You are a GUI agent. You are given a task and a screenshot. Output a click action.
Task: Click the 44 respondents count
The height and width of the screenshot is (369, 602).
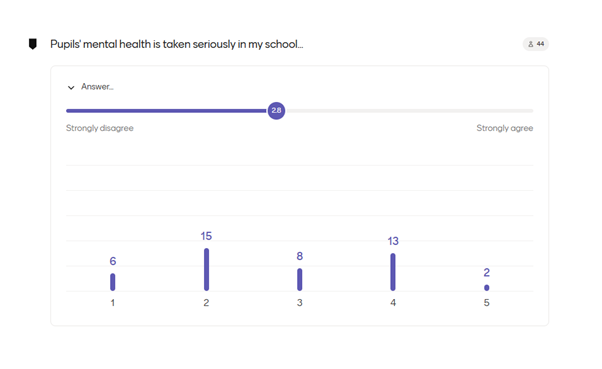pyautogui.click(x=540, y=44)
